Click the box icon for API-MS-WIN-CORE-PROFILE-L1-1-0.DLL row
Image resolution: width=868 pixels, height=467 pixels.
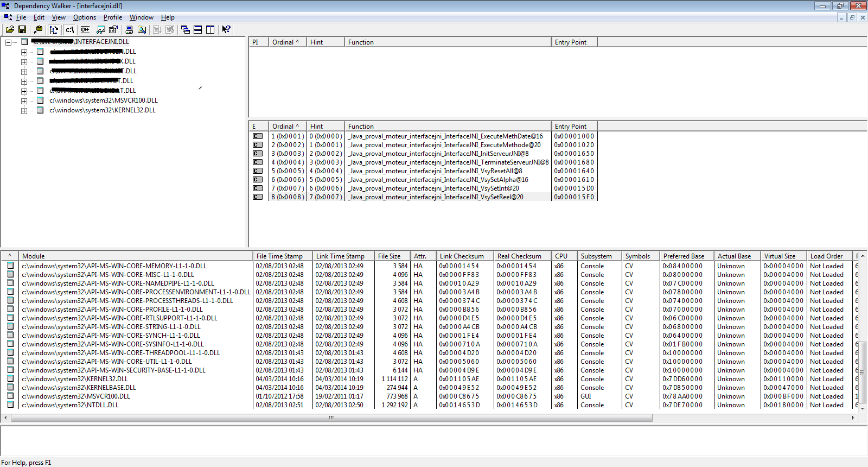[x=10, y=309]
